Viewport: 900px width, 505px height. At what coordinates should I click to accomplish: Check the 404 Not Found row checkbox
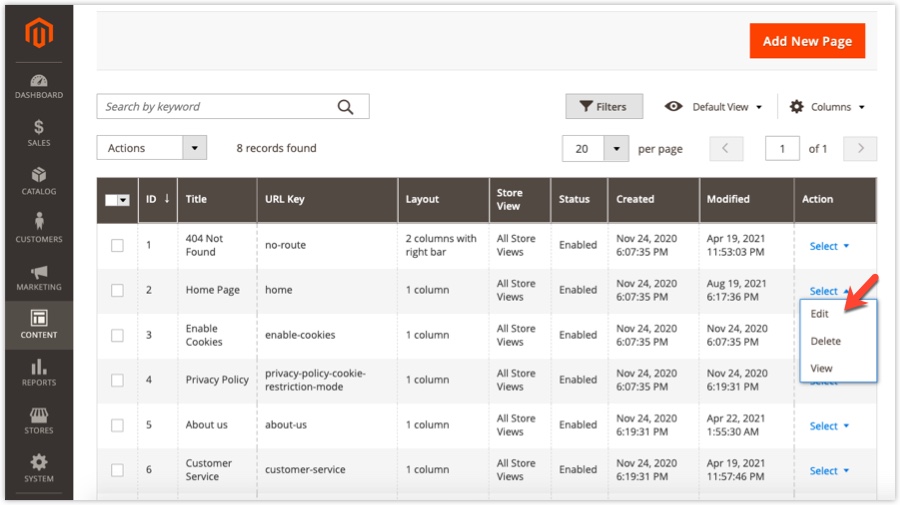(x=117, y=246)
